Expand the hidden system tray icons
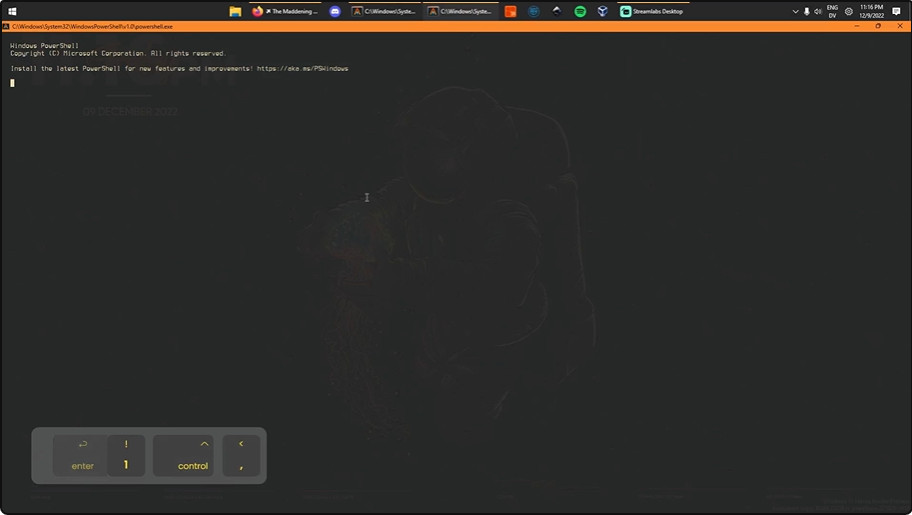Image resolution: width=912 pixels, height=515 pixels. 795,11
